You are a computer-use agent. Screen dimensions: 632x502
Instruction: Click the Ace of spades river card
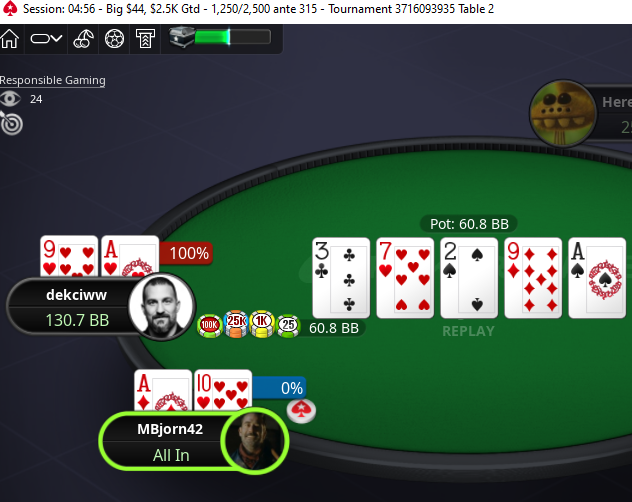tap(597, 278)
